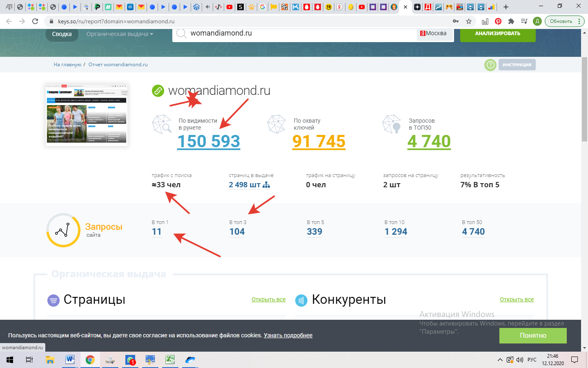This screenshot has height=368, width=588.
Task: Open the Extensions puzzle-piece menu
Action: point(511,21)
